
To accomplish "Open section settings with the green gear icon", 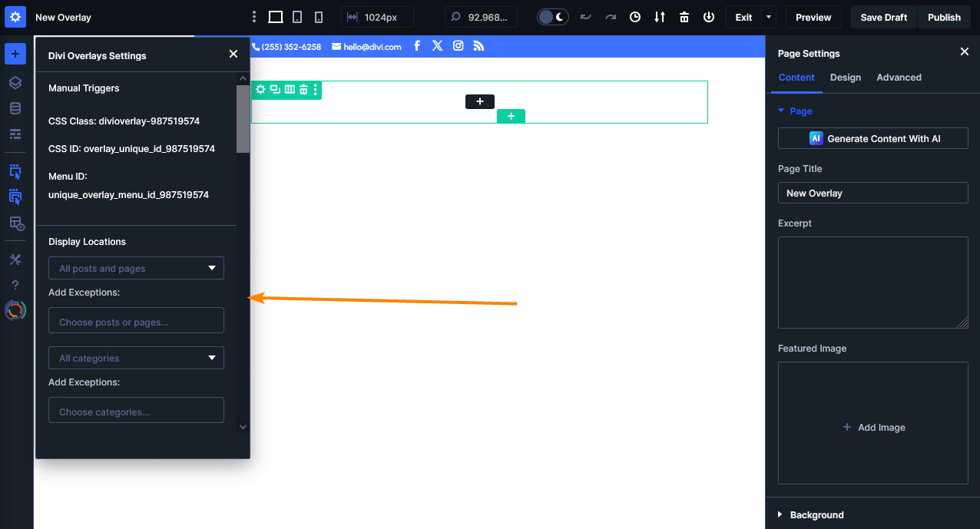I will click(261, 89).
